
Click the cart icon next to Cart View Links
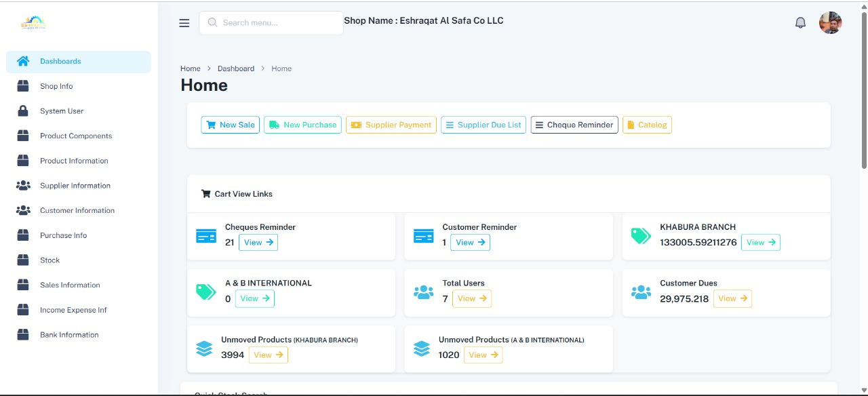coord(205,193)
